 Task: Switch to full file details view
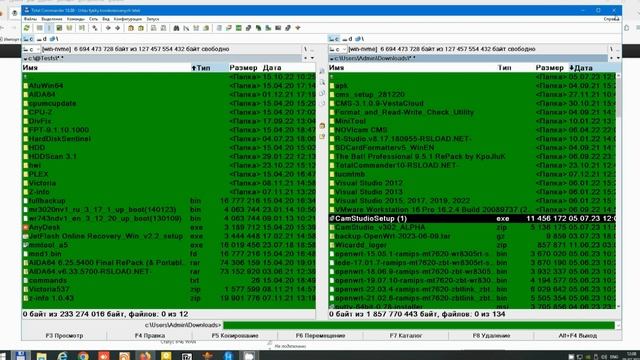pos(49,28)
